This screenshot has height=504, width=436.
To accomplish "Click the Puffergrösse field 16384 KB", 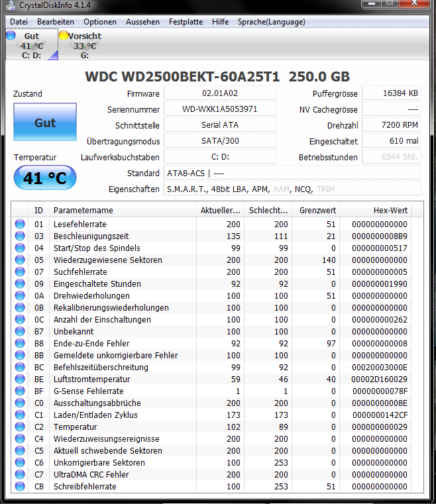I will (392, 93).
